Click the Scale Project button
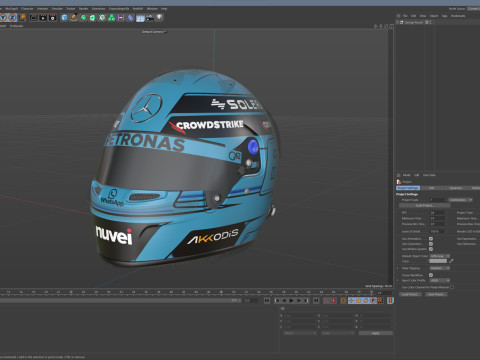Viewport: 480px width, 360px height. coord(425,205)
